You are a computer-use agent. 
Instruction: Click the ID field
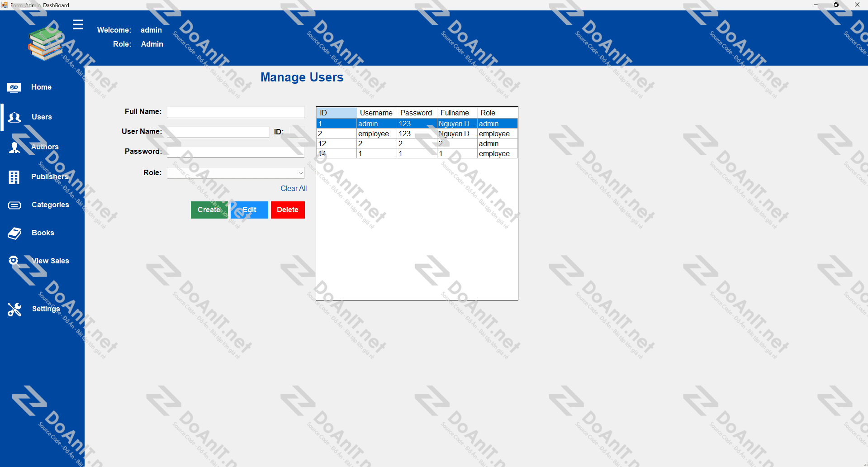(297, 132)
